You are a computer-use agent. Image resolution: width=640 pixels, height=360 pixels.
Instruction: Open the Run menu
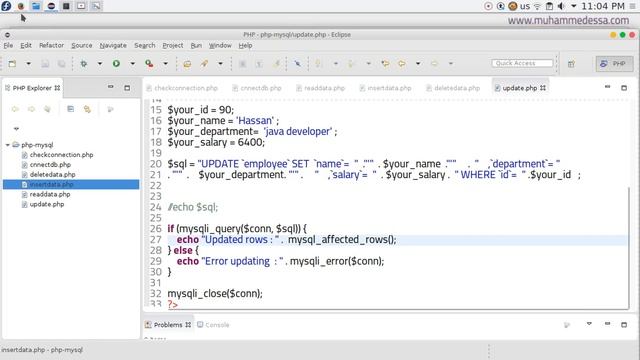196,45
